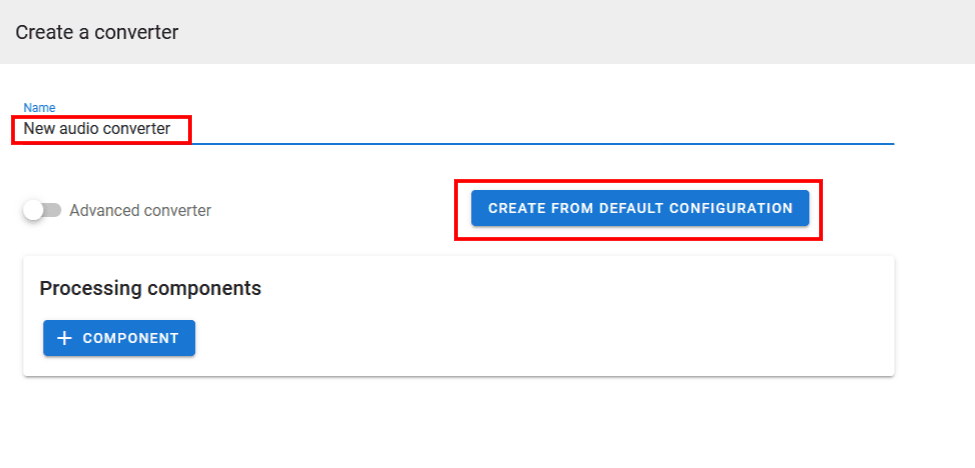The width and height of the screenshot is (975, 468).
Task: Add a new processing Component
Action: pyautogui.click(x=119, y=338)
